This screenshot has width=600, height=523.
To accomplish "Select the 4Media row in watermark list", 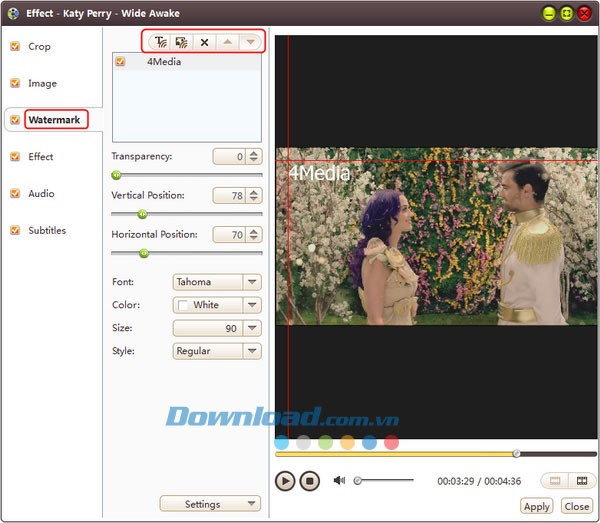I will [187, 62].
